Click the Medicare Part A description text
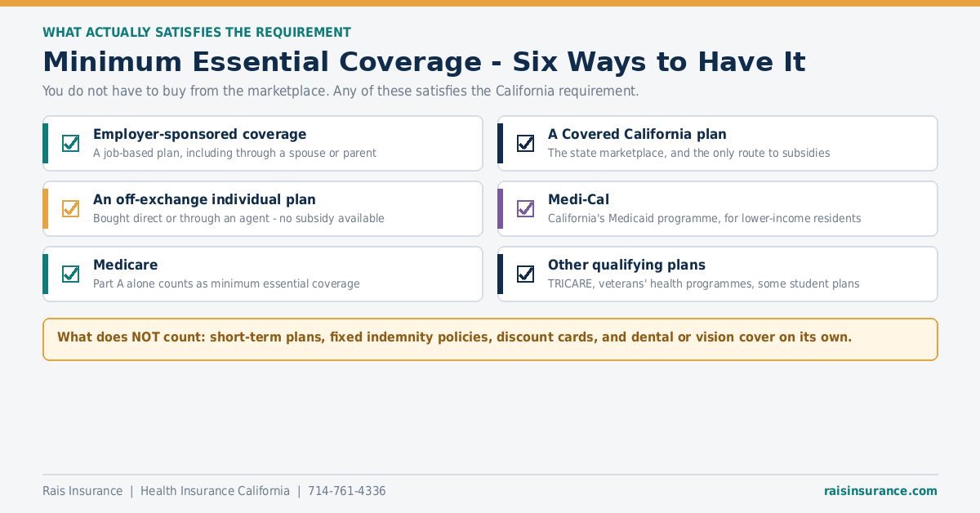This screenshot has height=513, width=980. tap(226, 284)
